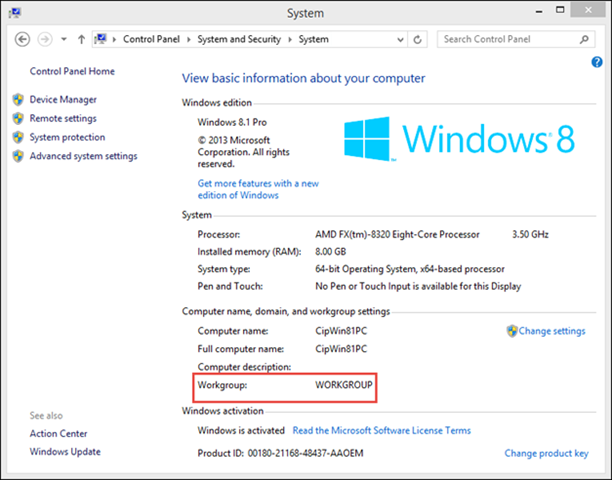Select Control Panel breadcrumb
612x480 pixels.
(x=151, y=39)
